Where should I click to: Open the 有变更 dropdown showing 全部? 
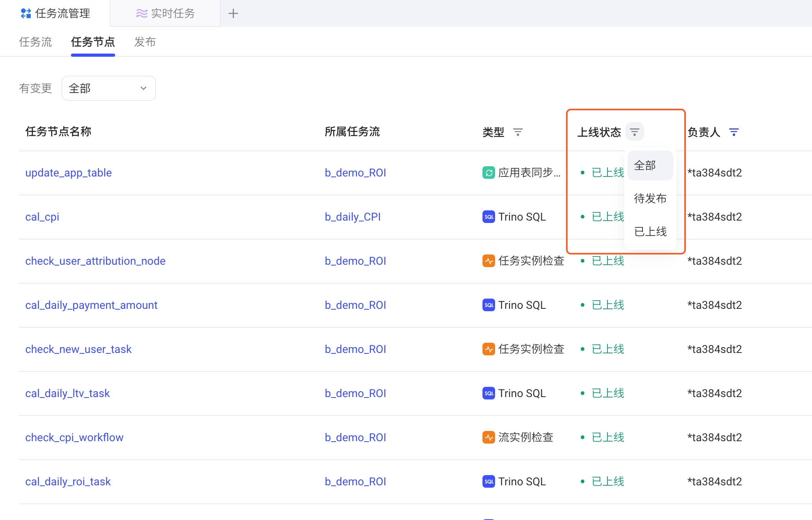pos(109,88)
